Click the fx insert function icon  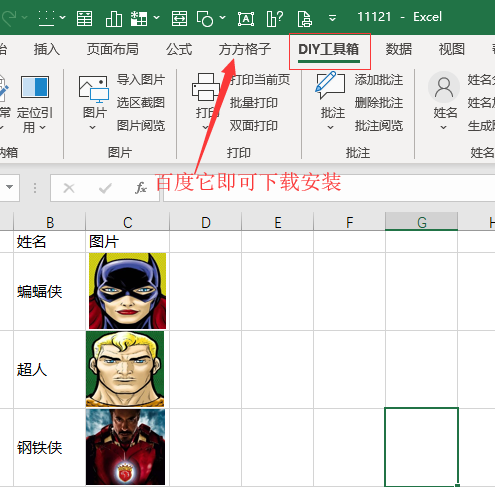coord(141,188)
